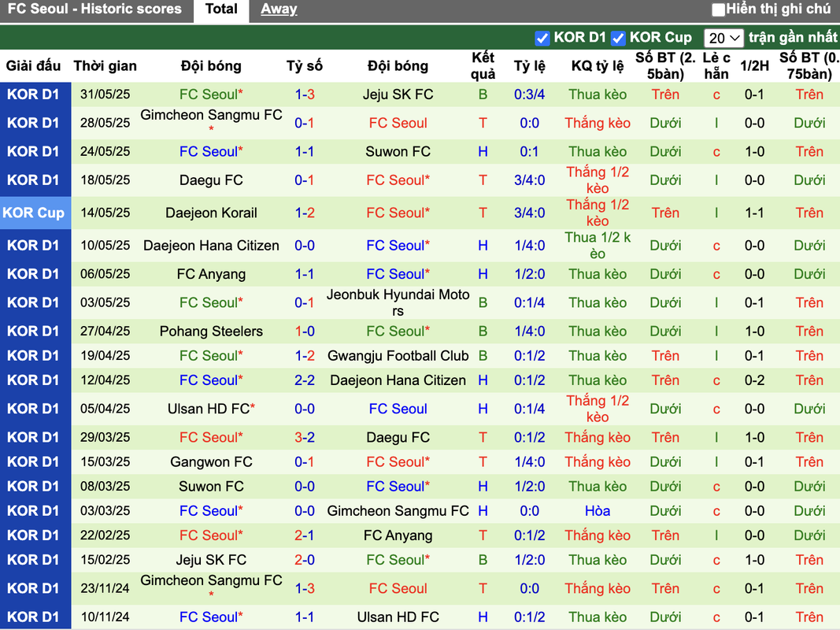The width and height of the screenshot is (840, 630).
Task: Click Ulsan HD FC in 10/11/24 match
Action: click(x=398, y=617)
